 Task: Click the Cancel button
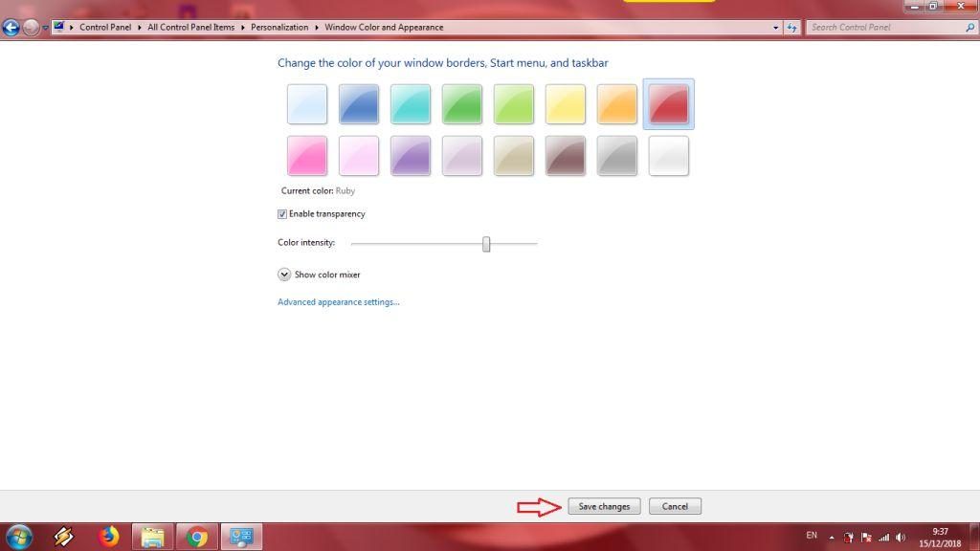tap(675, 506)
